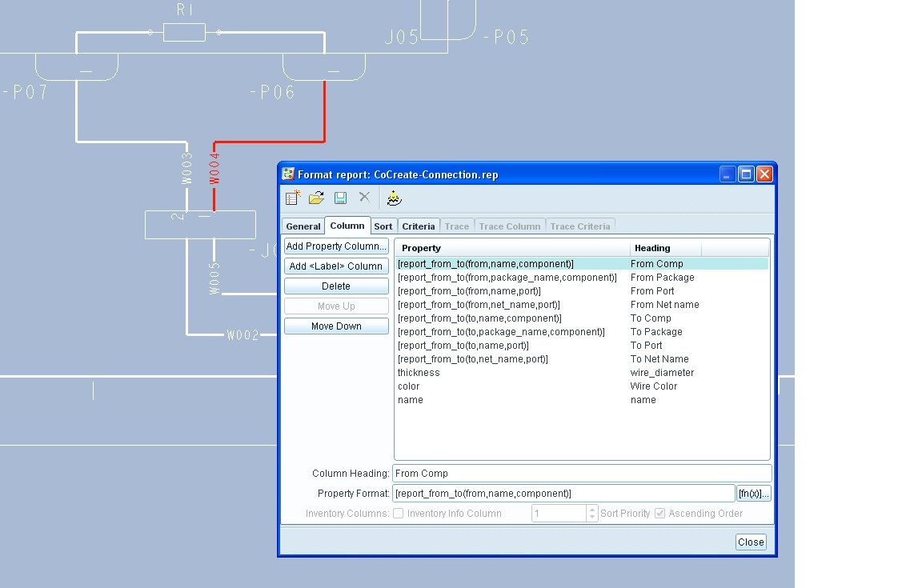This screenshot has height=588, width=922.
Task: Minimize the Format report dialog
Action: click(728, 174)
